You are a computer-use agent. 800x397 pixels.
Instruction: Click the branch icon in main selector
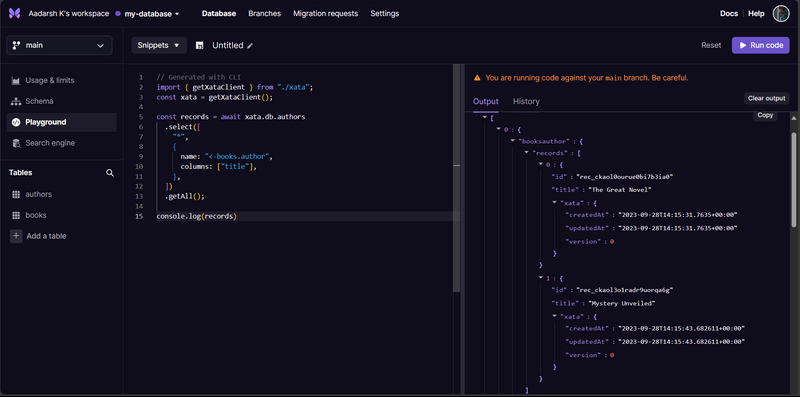click(16, 45)
